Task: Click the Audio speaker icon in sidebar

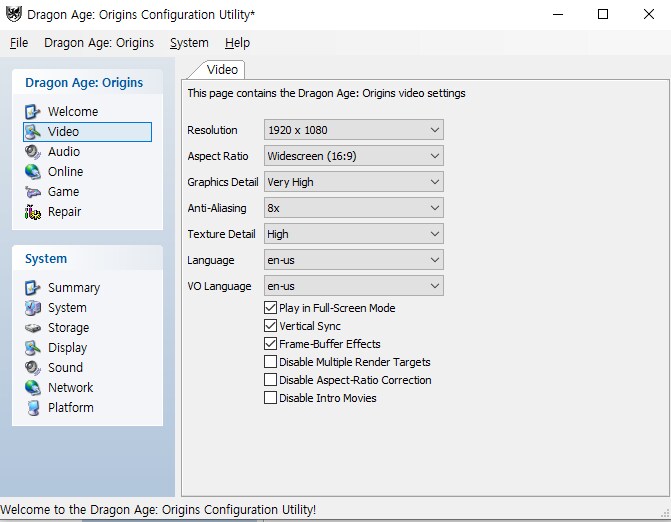Action: coord(33,152)
